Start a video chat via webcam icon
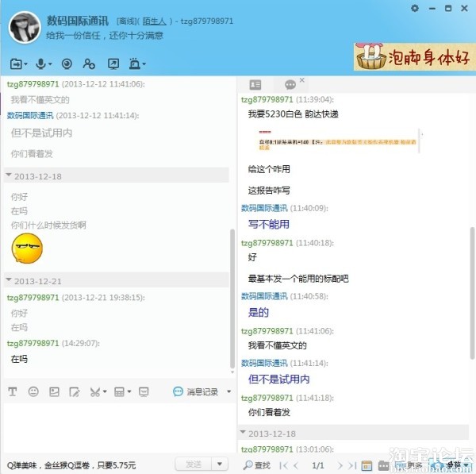The width and height of the screenshot is (476, 474). [x=67, y=64]
